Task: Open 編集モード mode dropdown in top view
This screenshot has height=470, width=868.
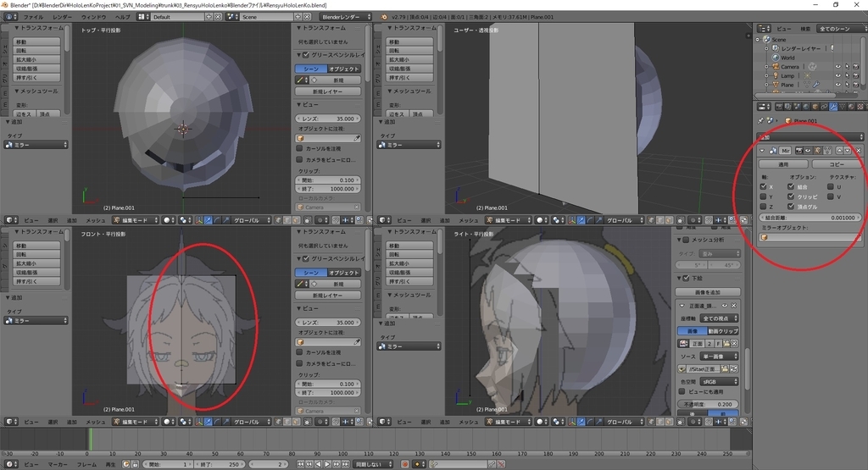Action: [x=136, y=220]
